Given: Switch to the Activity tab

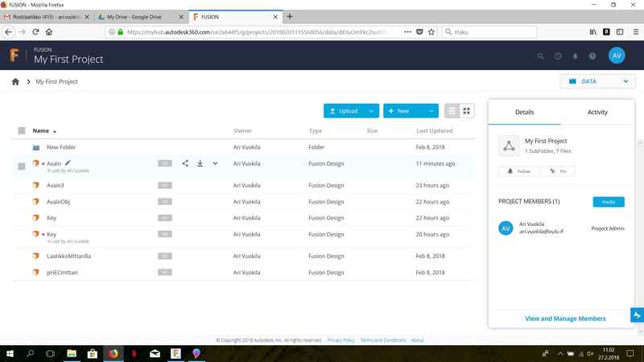Looking at the screenshot, I should coord(597,112).
